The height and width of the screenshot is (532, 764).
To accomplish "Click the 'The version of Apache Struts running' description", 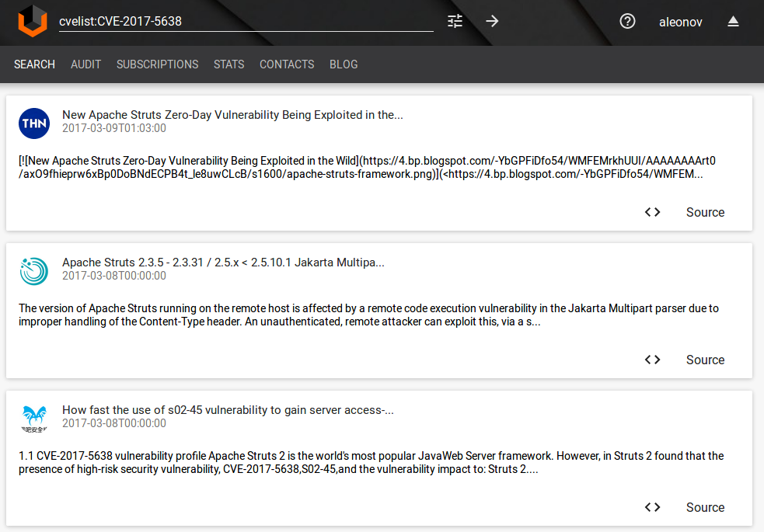I will coord(369,315).
